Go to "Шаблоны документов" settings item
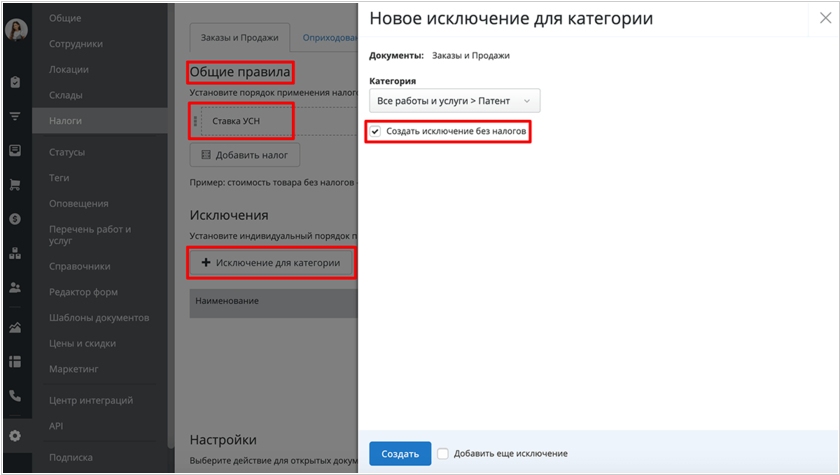This screenshot has height=475, width=840. pos(99,317)
